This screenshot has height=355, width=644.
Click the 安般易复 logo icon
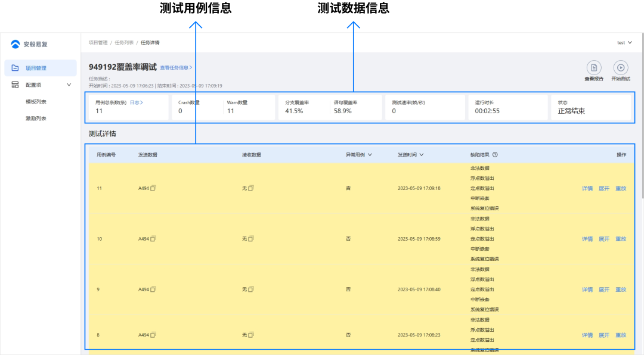click(x=16, y=44)
